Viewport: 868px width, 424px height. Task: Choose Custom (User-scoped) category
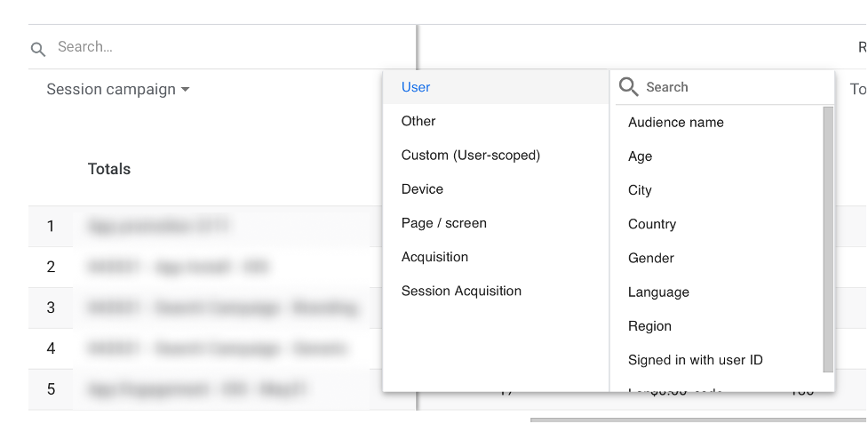470,155
